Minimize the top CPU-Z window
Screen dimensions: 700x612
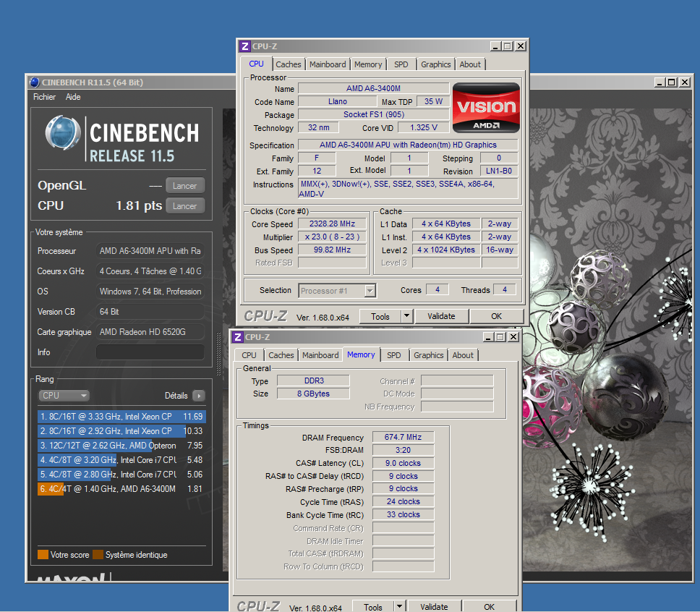point(495,46)
